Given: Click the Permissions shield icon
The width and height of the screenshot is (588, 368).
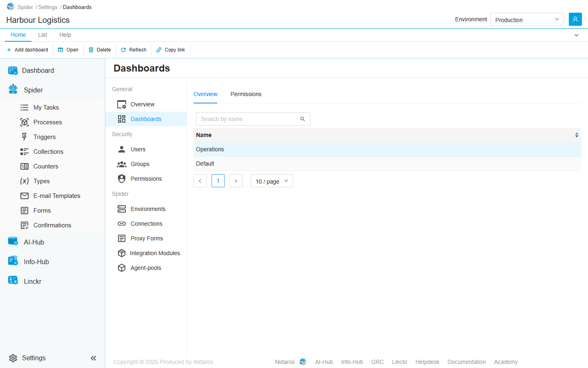Looking at the screenshot, I should click(122, 179).
